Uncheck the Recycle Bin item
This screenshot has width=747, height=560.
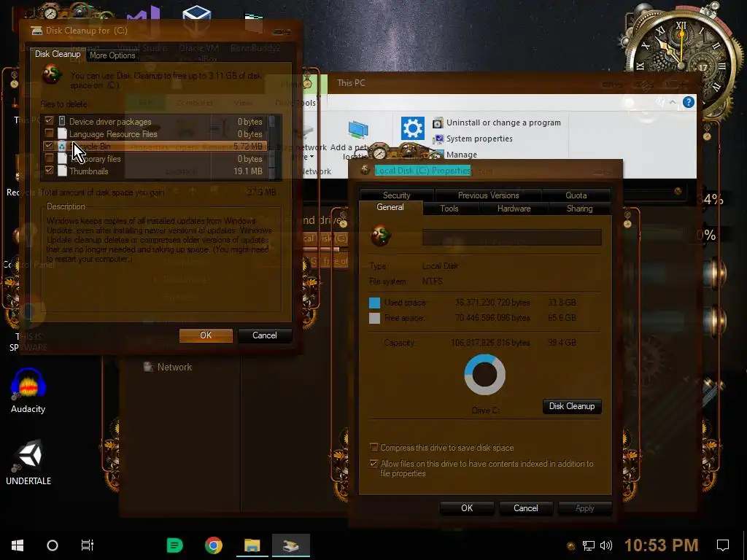pyautogui.click(x=49, y=146)
